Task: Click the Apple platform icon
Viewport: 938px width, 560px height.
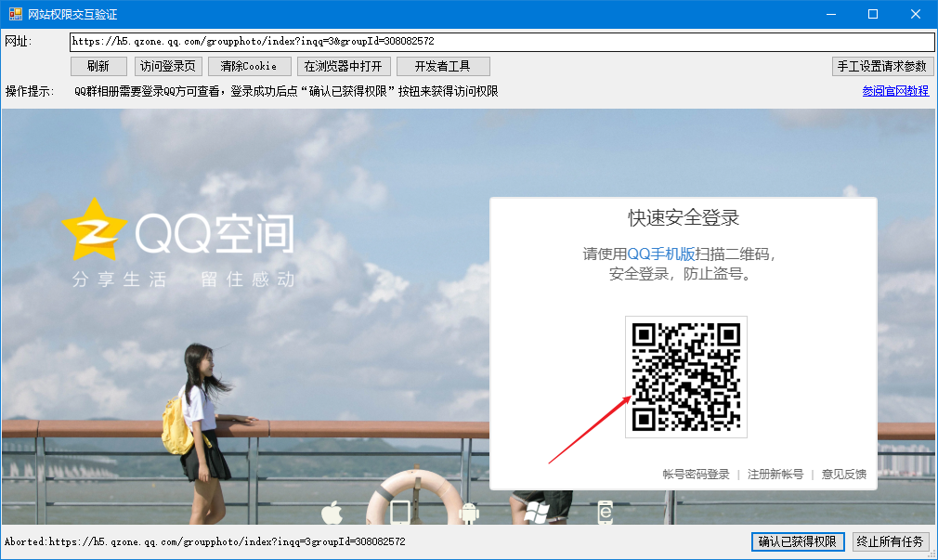Action: point(332,513)
